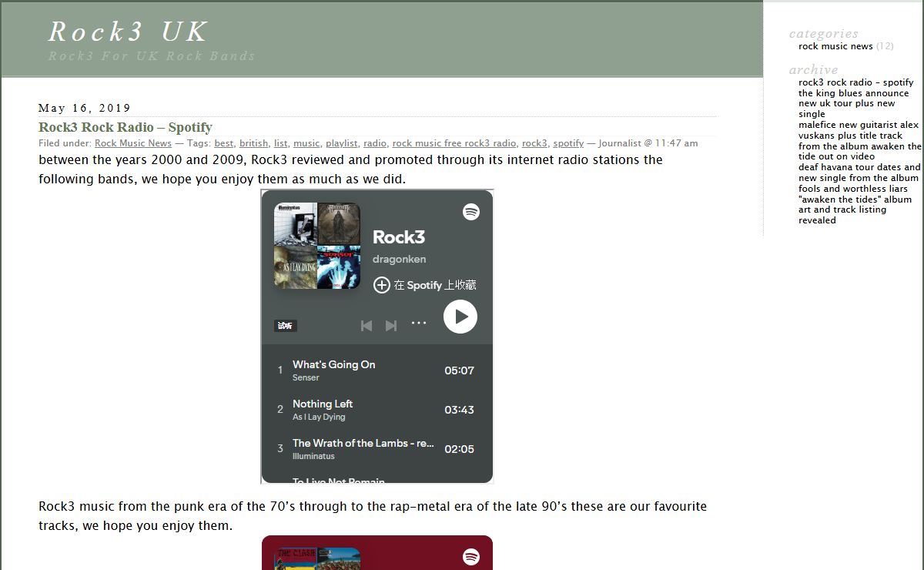This screenshot has height=570, width=924.
Task: Play the Rock3 playlist
Action: (460, 317)
